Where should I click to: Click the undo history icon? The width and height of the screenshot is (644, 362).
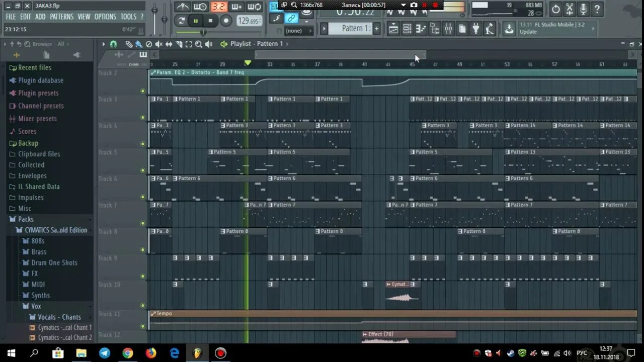pos(555,9)
